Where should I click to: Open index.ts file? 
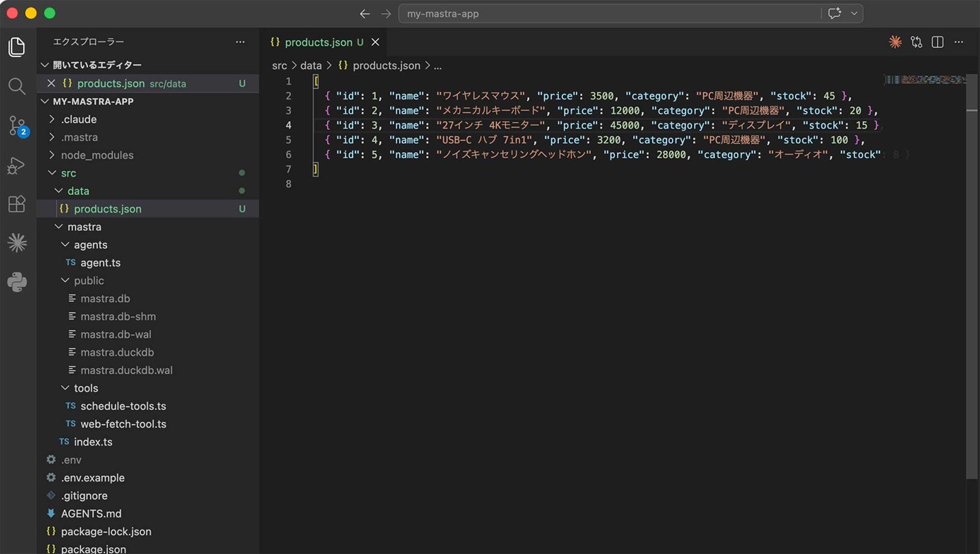[148, 442]
